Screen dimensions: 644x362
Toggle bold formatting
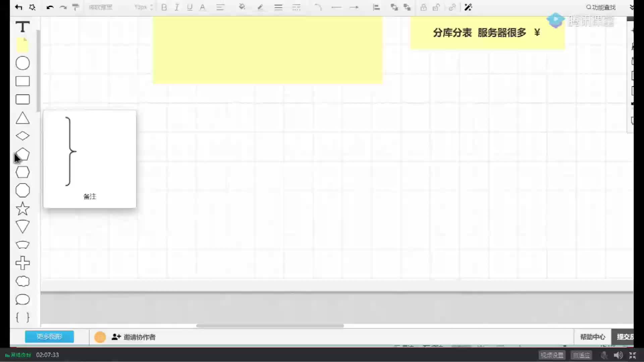point(164,7)
